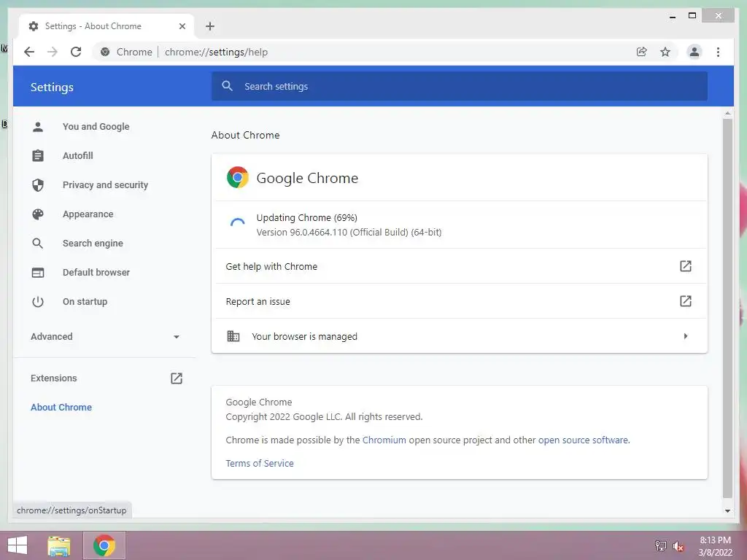Open On startup settings

pos(85,301)
